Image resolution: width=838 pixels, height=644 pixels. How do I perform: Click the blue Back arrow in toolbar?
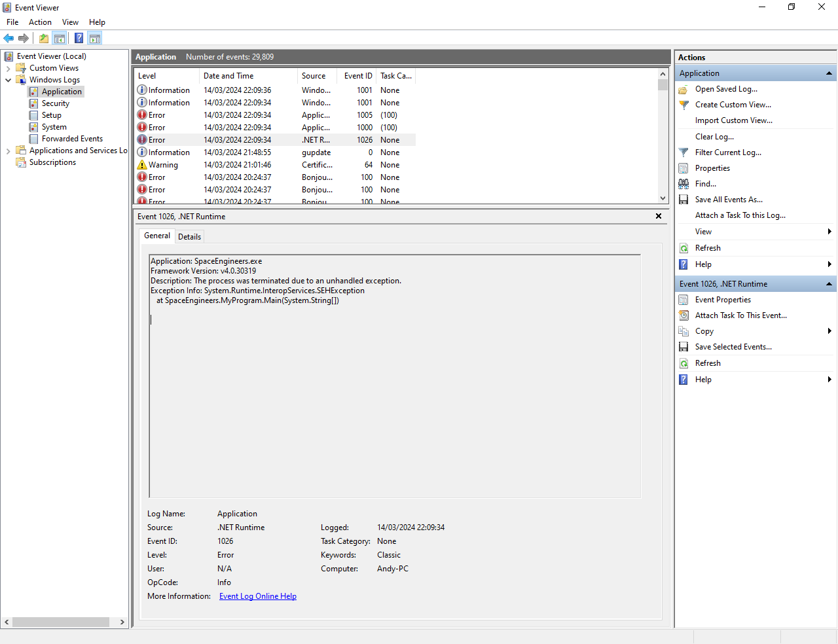(x=9, y=38)
